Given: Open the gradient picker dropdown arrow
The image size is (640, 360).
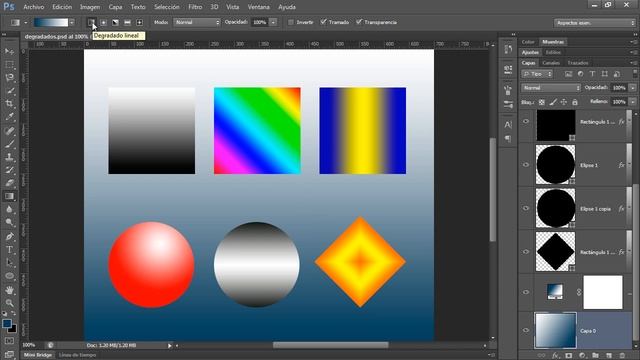Looking at the screenshot, I should 72,22.
